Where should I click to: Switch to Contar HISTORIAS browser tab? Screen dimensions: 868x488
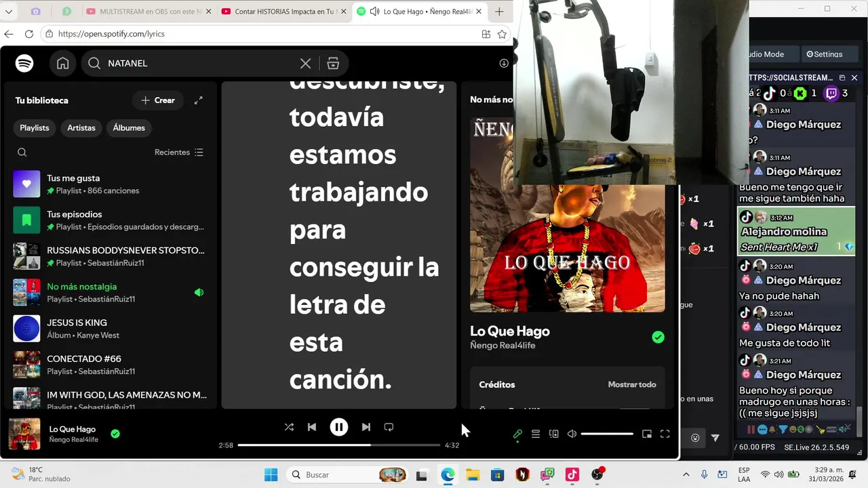coord(283,12)
